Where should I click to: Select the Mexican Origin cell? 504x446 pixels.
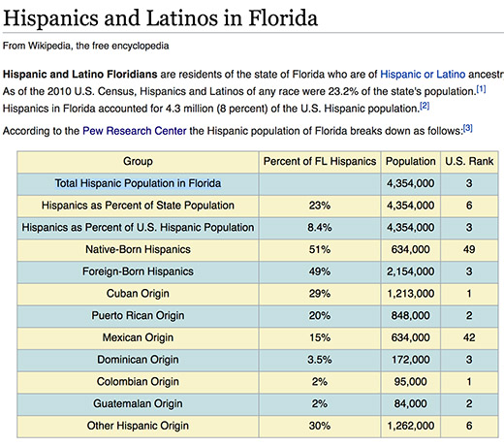[138, 337]
